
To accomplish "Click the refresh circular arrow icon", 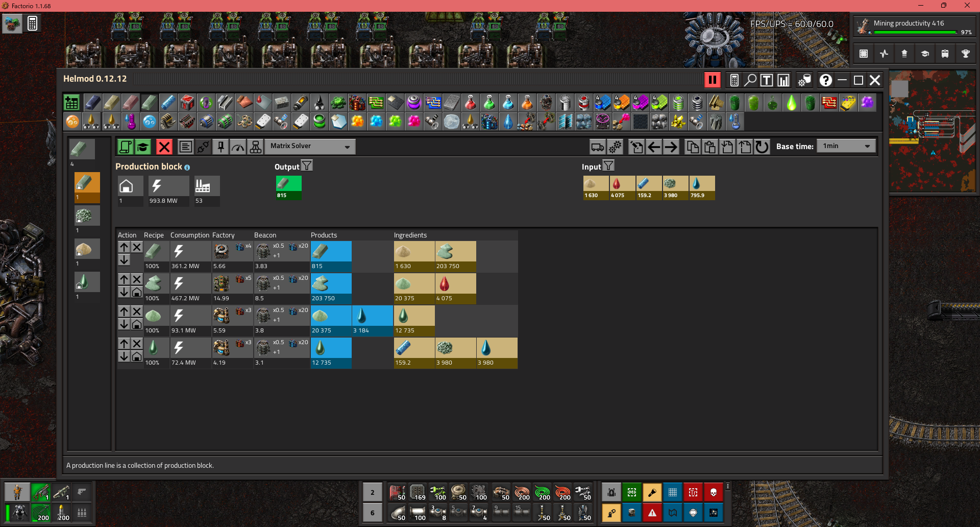I will [762, 147].
